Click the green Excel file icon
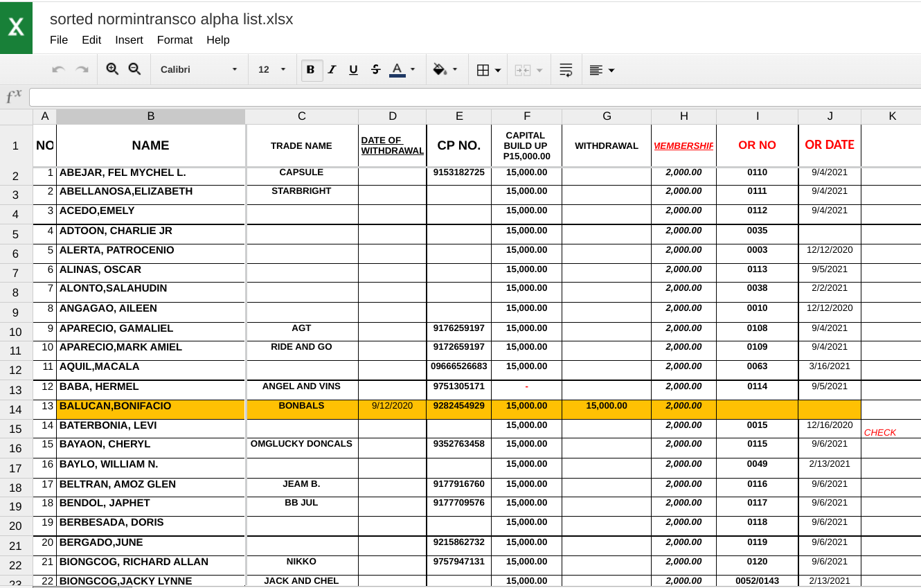The height and width of the screenshot is (588, 921). pos(16,27)
